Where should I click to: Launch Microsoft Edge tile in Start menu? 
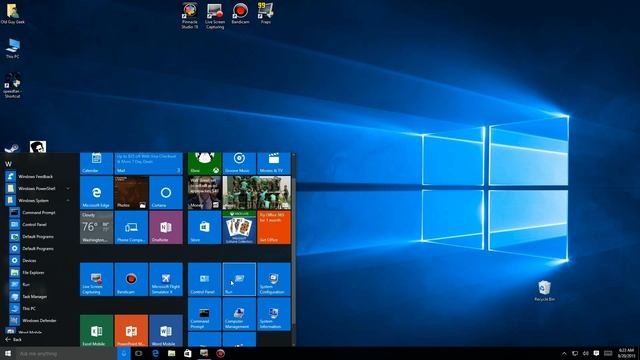[96, 193]
